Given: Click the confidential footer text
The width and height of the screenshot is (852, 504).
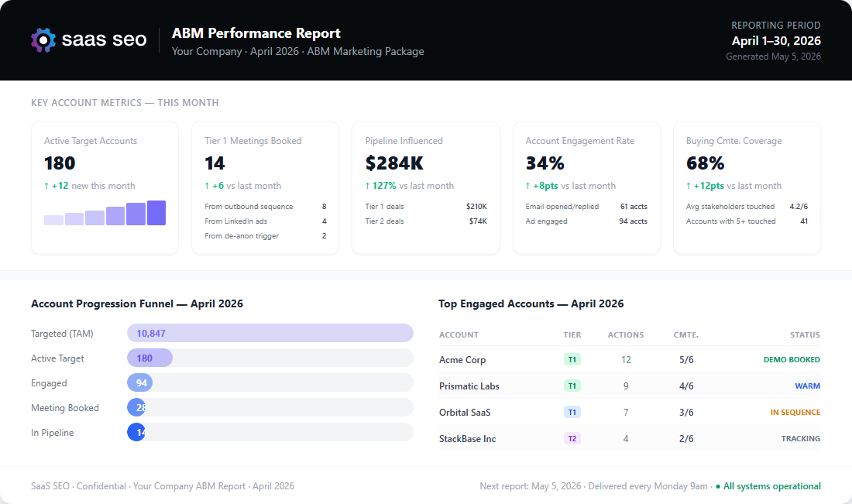Looking at the screenshot, I should pos(163,486).
